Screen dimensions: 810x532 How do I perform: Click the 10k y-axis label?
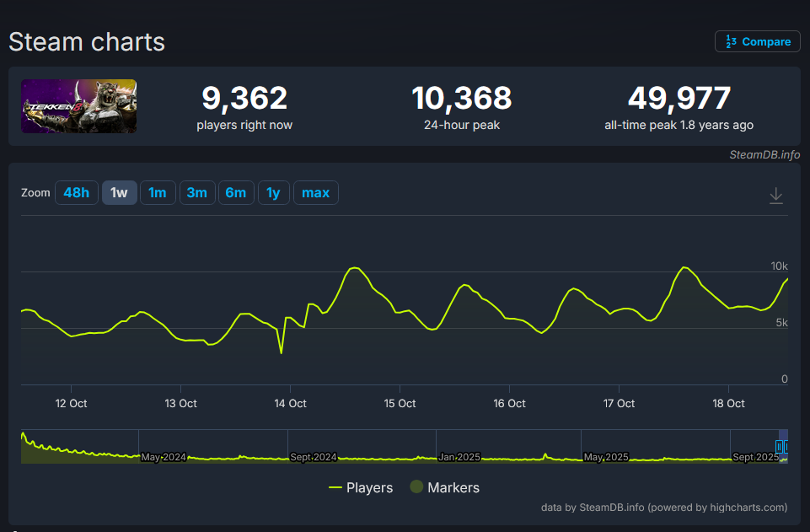coord(779,266)
